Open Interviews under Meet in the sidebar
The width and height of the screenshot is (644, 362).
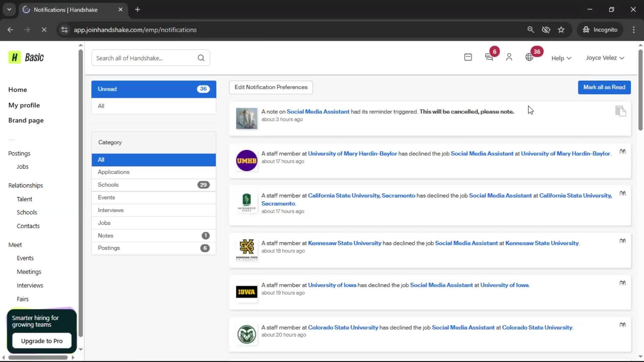point(30,285)
